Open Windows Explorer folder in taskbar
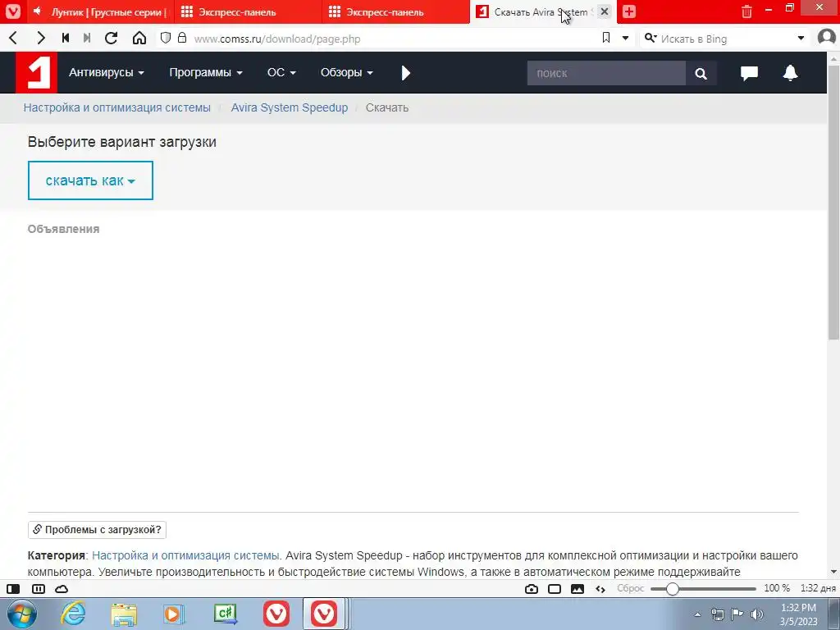 click(124, 614)
